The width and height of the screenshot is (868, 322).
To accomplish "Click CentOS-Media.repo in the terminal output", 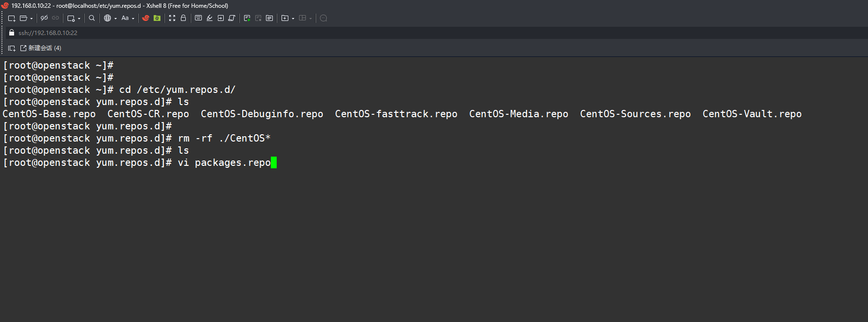I will tap(519, 114).
